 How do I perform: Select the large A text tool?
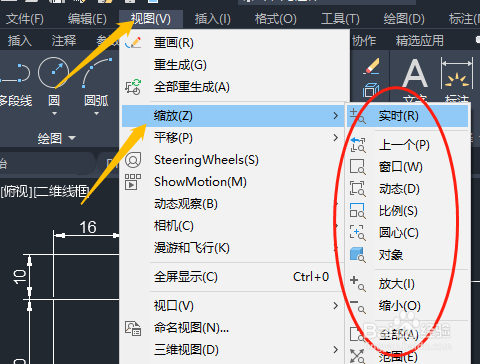(415, 73)
